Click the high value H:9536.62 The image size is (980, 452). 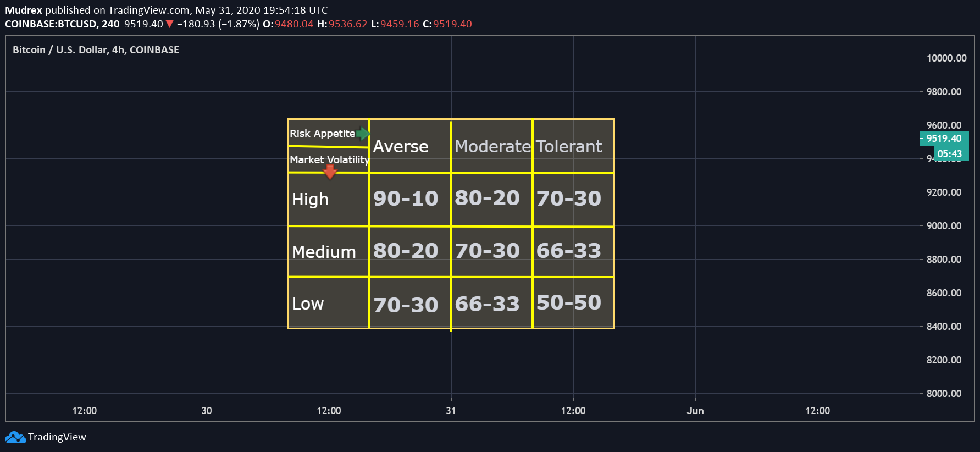click(x=342, y=24)
